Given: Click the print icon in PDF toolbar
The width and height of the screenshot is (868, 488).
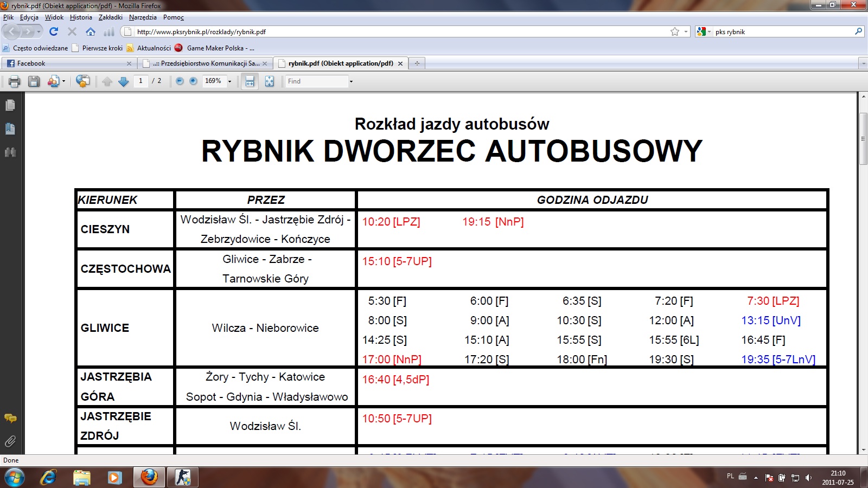Looking at the screenshot, I should (x=15, y=81).
